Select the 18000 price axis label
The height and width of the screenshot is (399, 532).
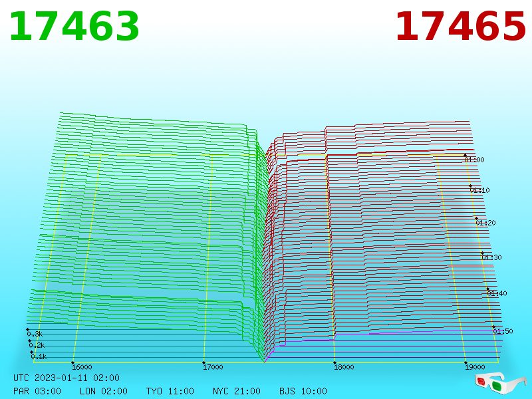[x=344, y=367]
